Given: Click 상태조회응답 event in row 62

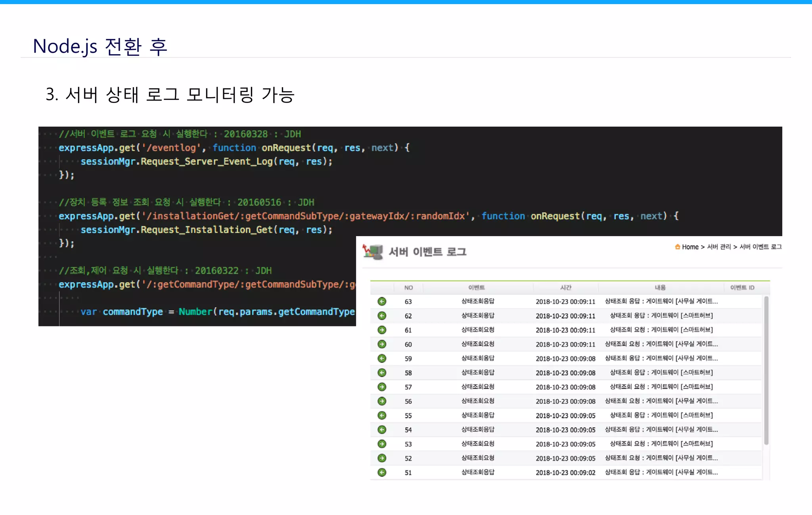Looking at the screenshot, I should 478,316.
